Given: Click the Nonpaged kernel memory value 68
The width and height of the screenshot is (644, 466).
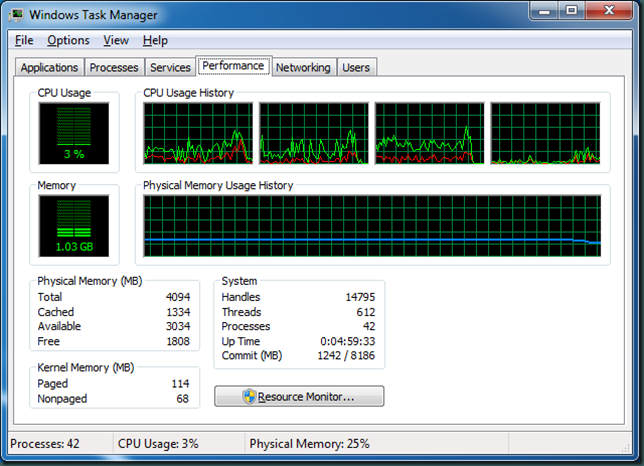Looking at the screenshot, I should (x=182, y=399).
